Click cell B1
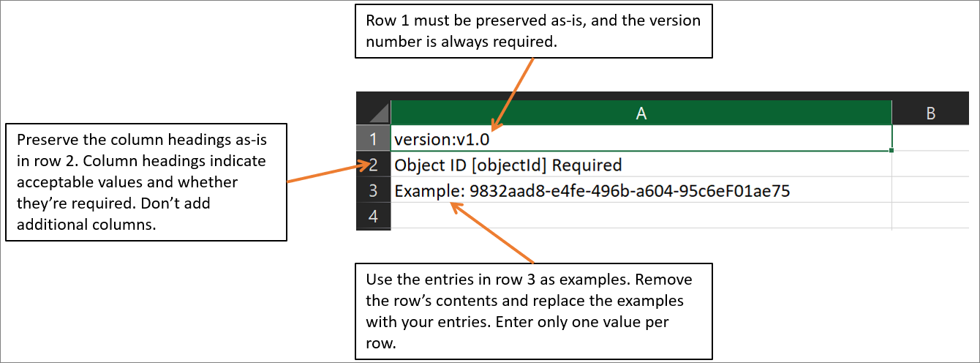Image resolution: width=980 pixels, height=363 pixels. click(x=930, y=138)
